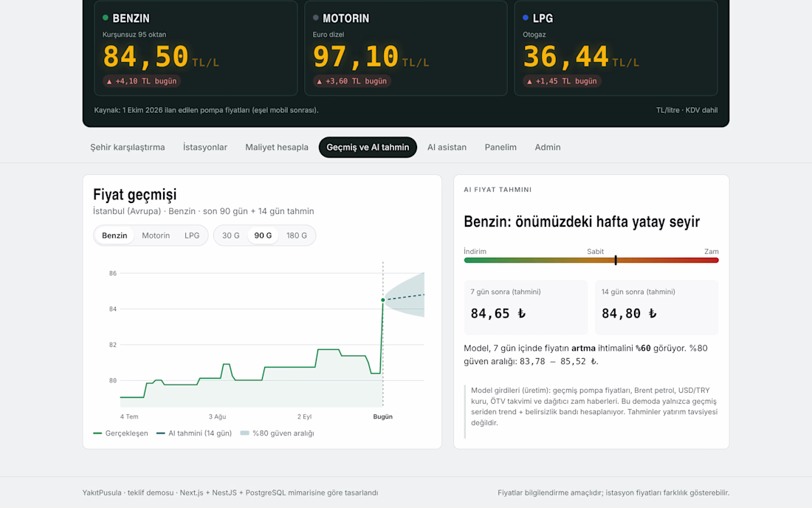Set chart range to 30 G
The height and width of the screenshot is (508, 812).
(231, 236)
